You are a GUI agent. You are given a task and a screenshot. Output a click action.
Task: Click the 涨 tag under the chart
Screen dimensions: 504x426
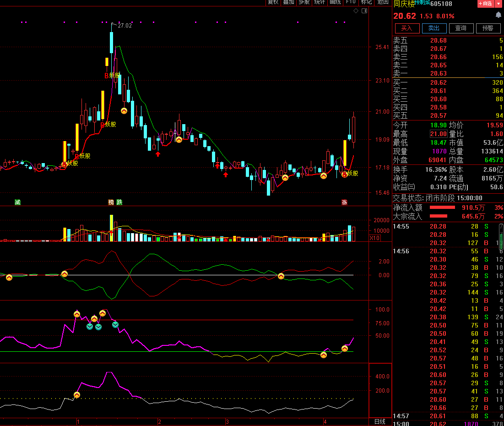pos(344,202)
